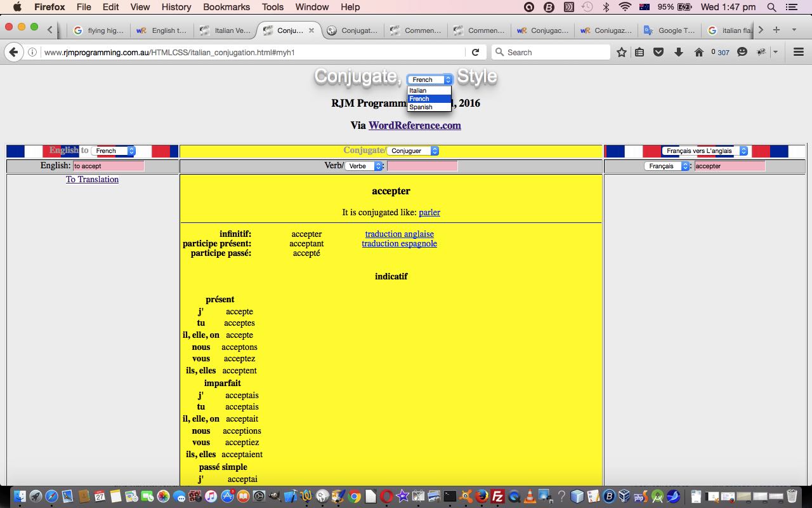Open the Conjuguer dropdown
The height and width of the screenshot is (508, 812).
coord(413,151)
